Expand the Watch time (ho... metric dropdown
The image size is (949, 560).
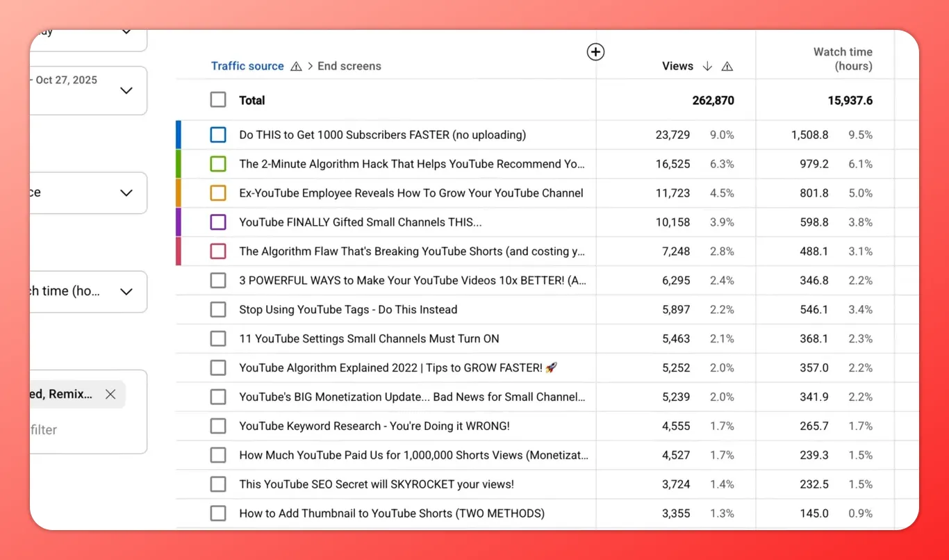pyautogui.click(x=88, y=291)
